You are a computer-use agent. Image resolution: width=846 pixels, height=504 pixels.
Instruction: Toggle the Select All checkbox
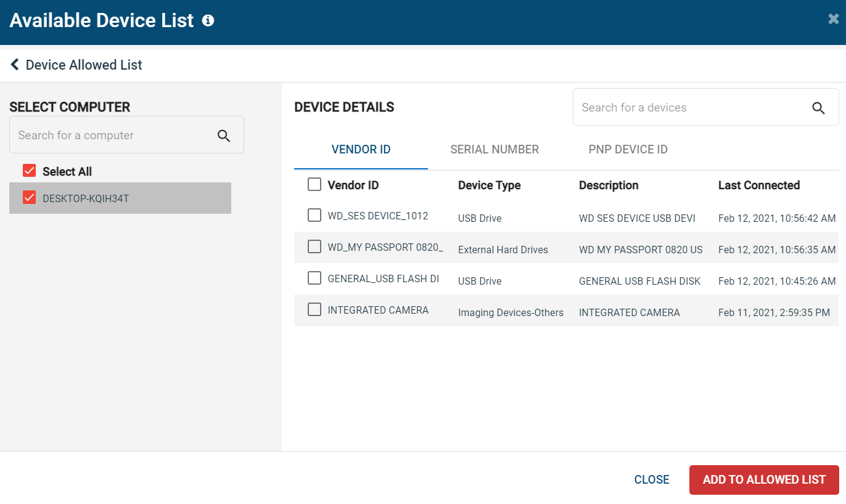[x=29, y=171]
